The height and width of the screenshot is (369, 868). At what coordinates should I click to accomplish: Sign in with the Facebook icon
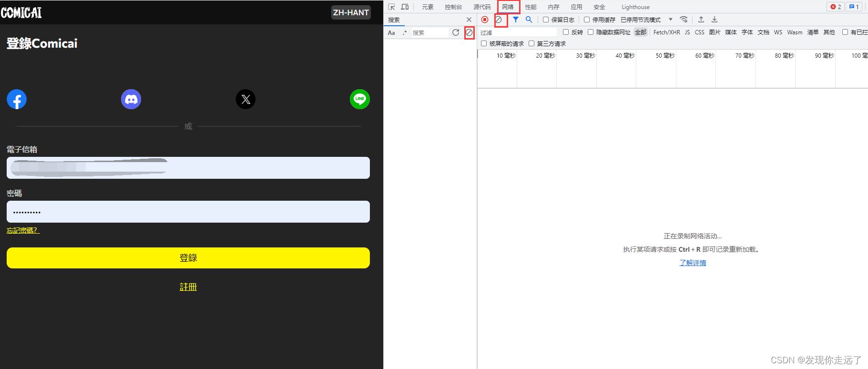coord(17,99)
